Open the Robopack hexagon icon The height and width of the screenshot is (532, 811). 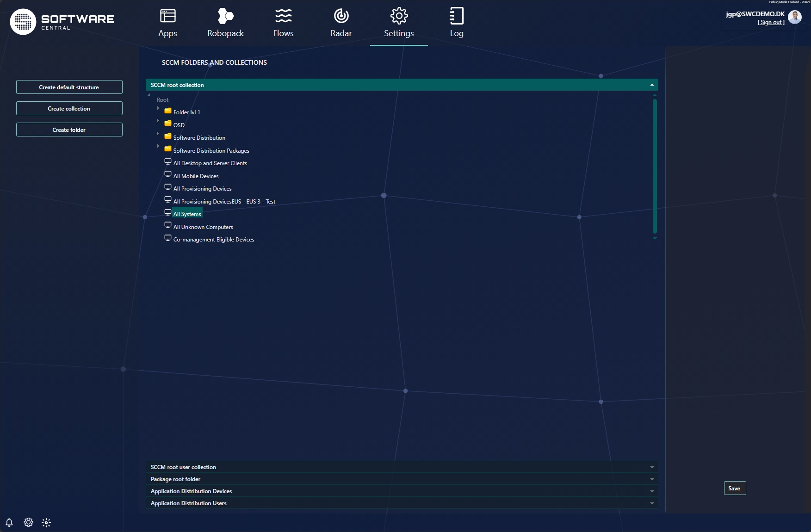(x=225, y=16)
